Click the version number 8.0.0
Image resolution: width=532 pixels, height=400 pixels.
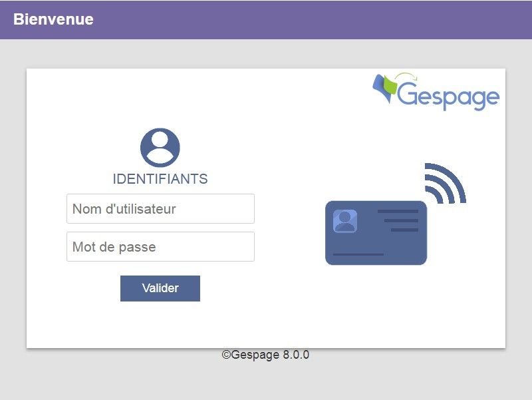coord(296,355)
